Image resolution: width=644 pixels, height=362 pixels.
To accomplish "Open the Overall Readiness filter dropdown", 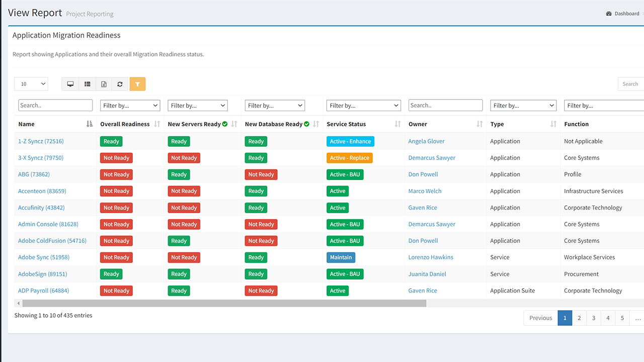I will point(130,106).
